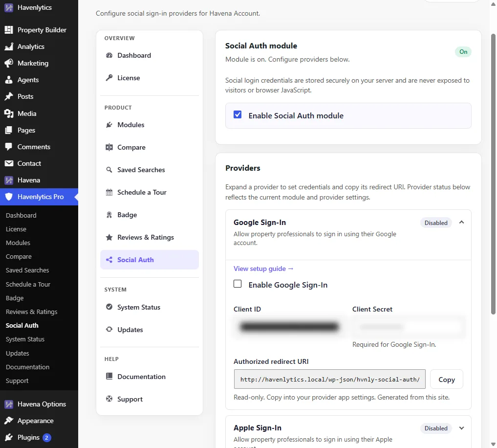Click the Agents person icon

[x=9, y=80]
